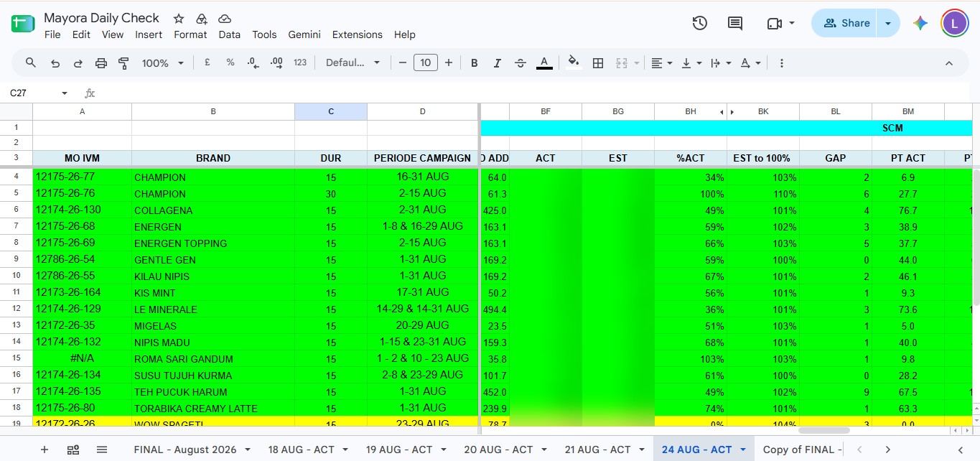Switch to FINAL - August 2026 tab
Image resolution: width=980 pixels, height=461 pixels.
click(185, 450)
